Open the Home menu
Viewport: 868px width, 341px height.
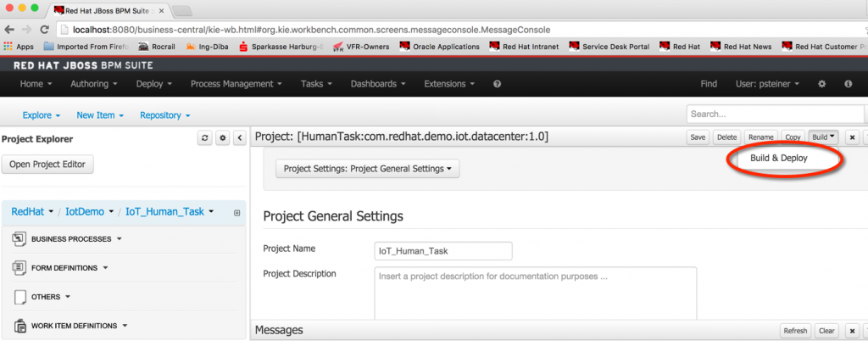pos(36,84)
